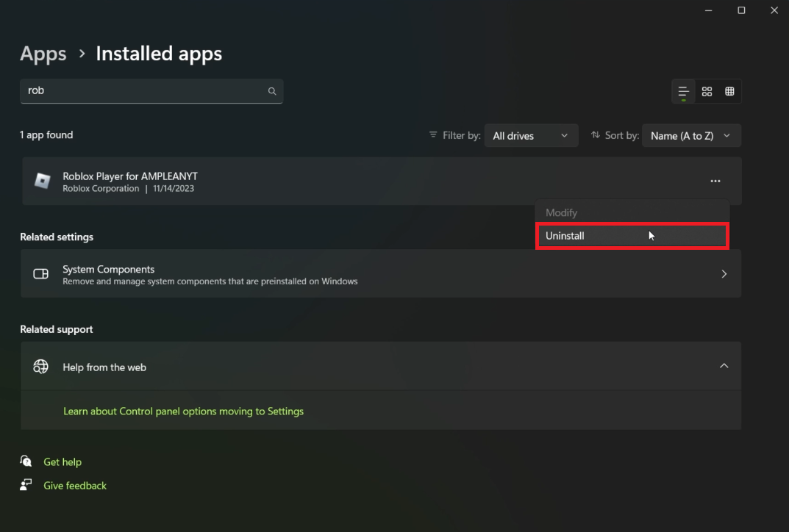Click the search magnifier icon

272,91
